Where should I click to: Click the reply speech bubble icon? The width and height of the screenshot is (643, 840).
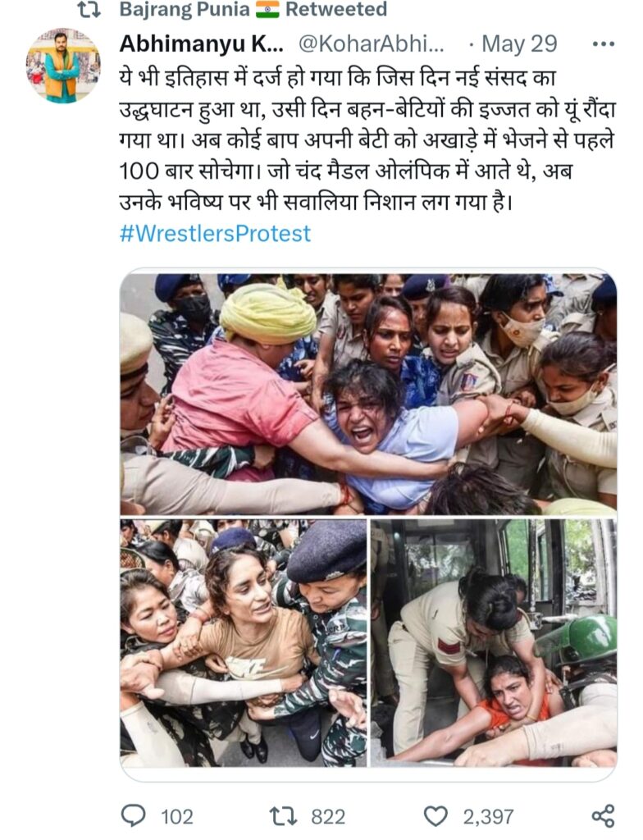coord(134,816)
